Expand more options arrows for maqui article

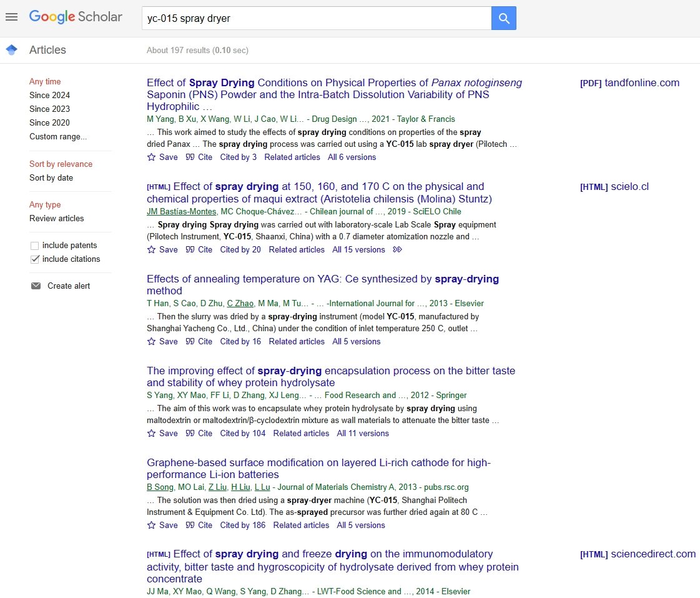tap(397, 250)
